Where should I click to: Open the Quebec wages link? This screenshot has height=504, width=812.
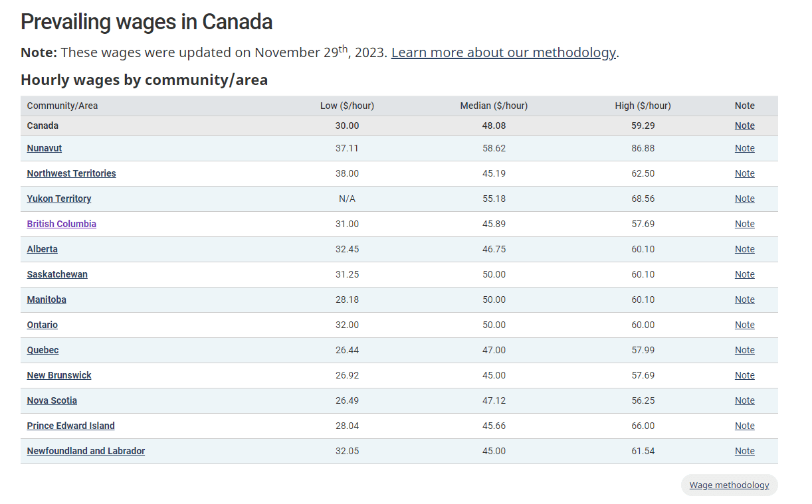coord(43,350)
